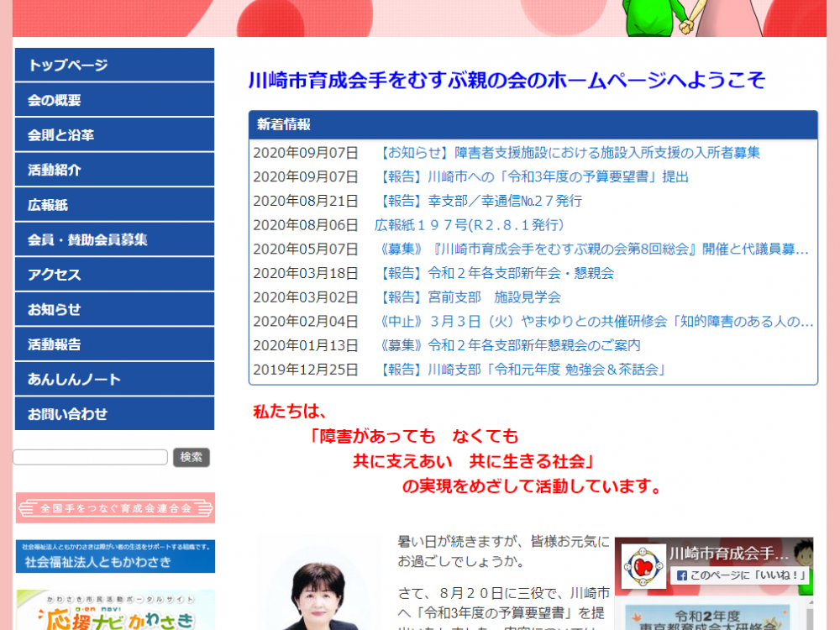The width and height of the screenshot is (840, 630).
Task: Focus the site search text field
Action: point(90,457)
